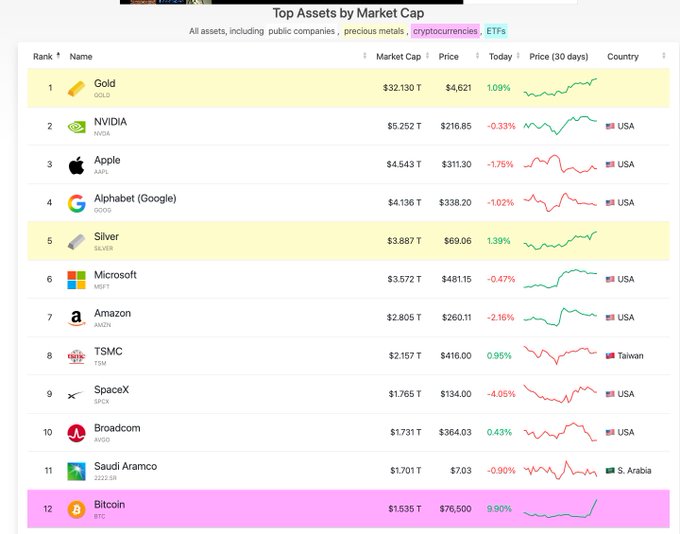Click the USA flag in Amazon row

pyautogui.click(x=610, y=318)
